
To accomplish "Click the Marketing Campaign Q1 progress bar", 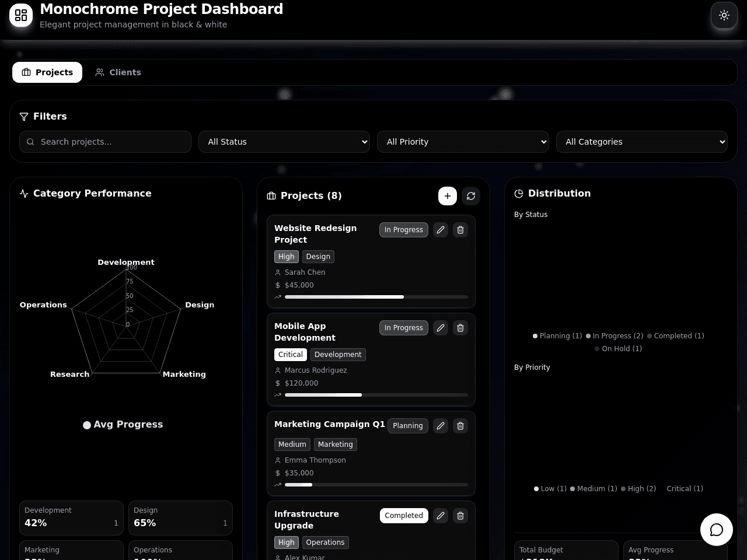I will pos(376,485).
